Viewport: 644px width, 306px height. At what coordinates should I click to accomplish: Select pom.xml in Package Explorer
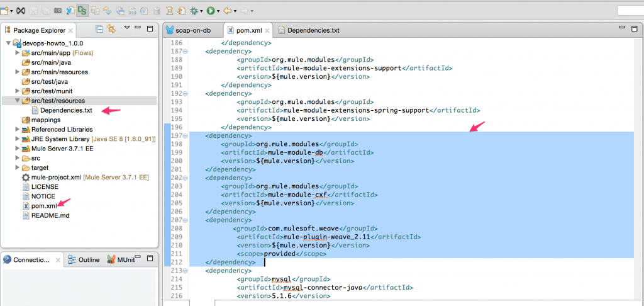click(44, 206)
